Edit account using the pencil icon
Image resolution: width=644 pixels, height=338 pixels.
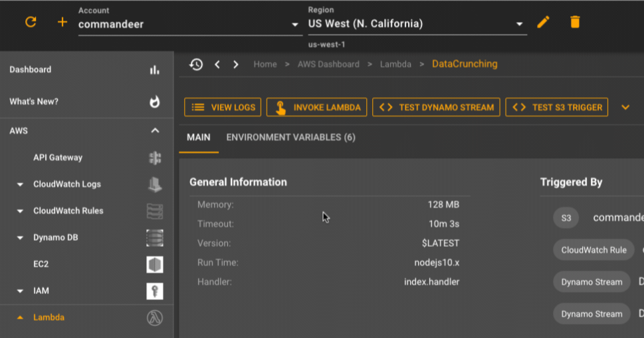(543, 22)
